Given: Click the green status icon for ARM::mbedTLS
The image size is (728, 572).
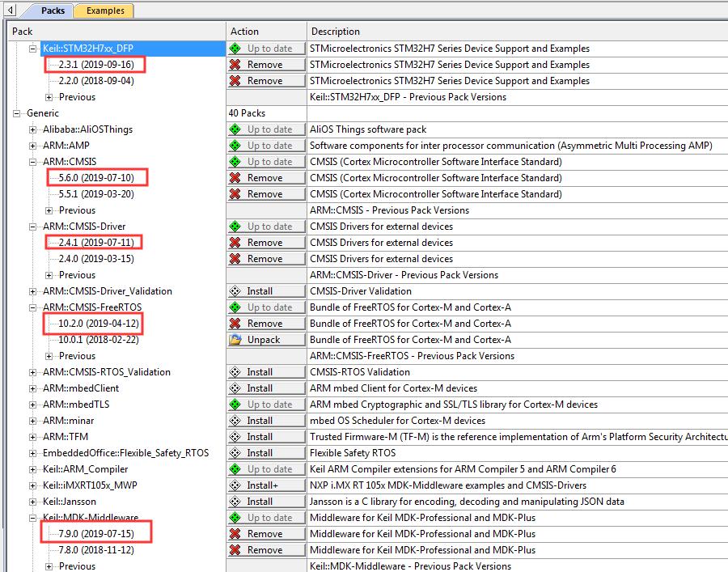Looking at the screenshot, I should point(235,405).
